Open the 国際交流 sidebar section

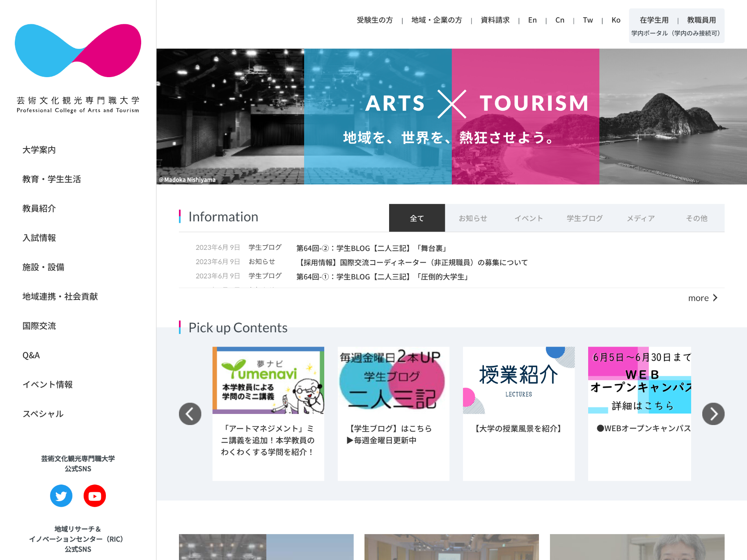pos(39,326)
